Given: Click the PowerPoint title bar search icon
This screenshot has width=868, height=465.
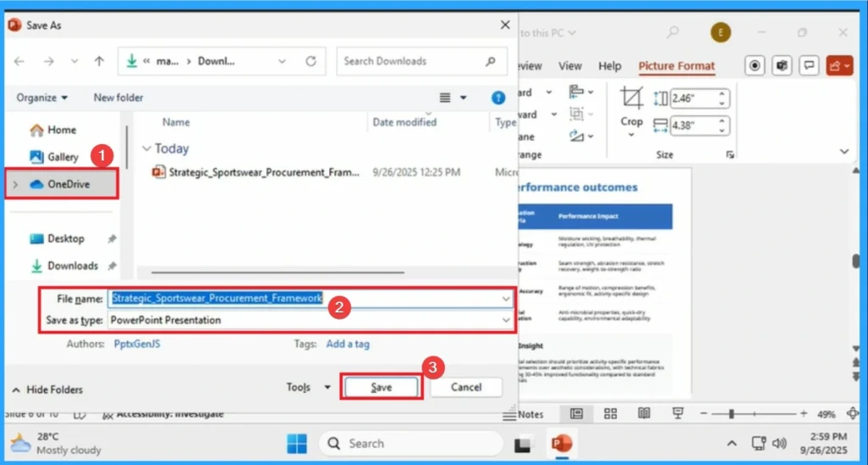Looking at the screenshot, I should [672, 33].
